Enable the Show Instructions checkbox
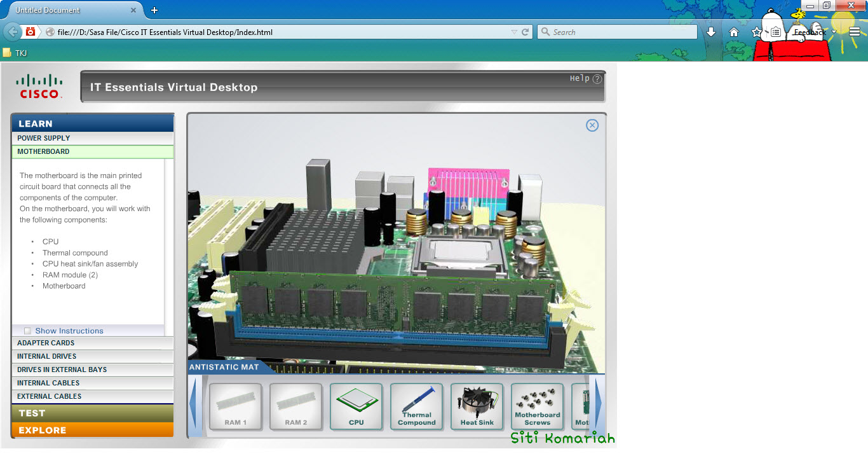Image resolution: width=868 pixels, height=463 pixels. 27,331
